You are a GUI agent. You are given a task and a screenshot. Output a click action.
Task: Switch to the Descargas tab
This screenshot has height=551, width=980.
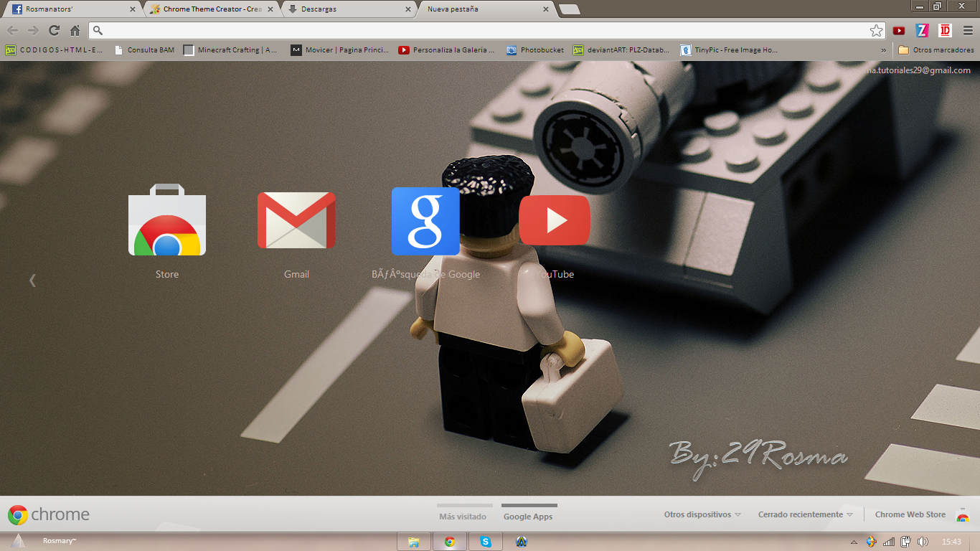coord(348,9)
